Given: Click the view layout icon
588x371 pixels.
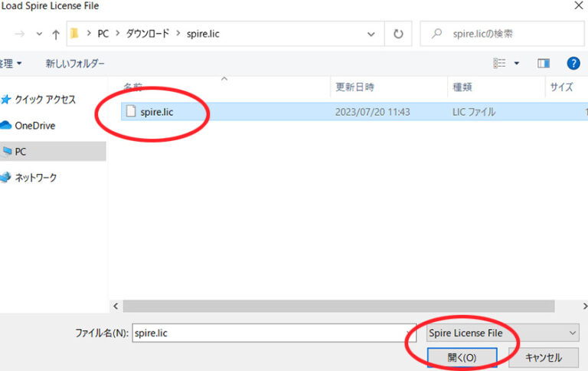Looking at the screenshot, I should 500,63.
